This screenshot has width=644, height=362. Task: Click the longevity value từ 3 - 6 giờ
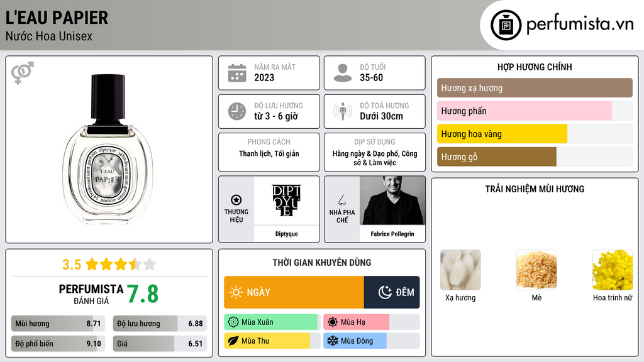pos(276,116)
